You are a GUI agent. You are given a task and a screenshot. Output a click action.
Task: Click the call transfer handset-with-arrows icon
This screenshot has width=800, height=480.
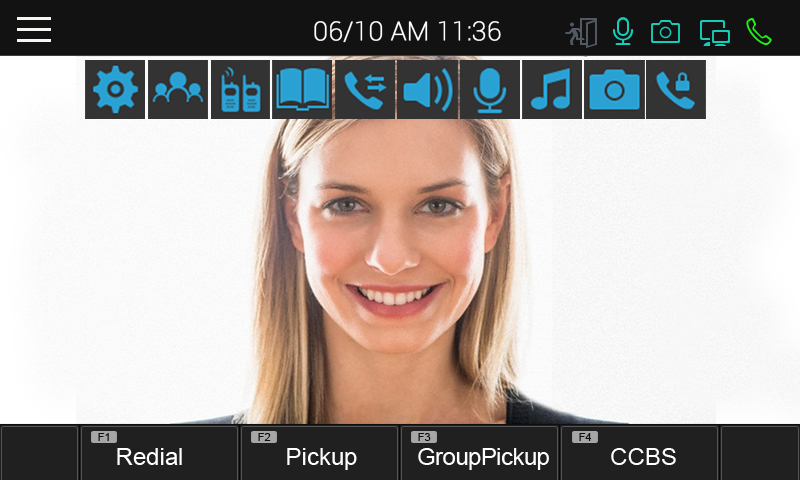pyautogui.click(x=365, y=89)
